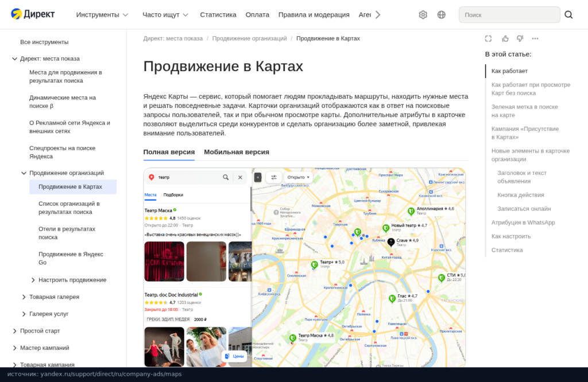588x382 pixels.
Task: Open the three-dots more options menu
Action: coord(535,38)
